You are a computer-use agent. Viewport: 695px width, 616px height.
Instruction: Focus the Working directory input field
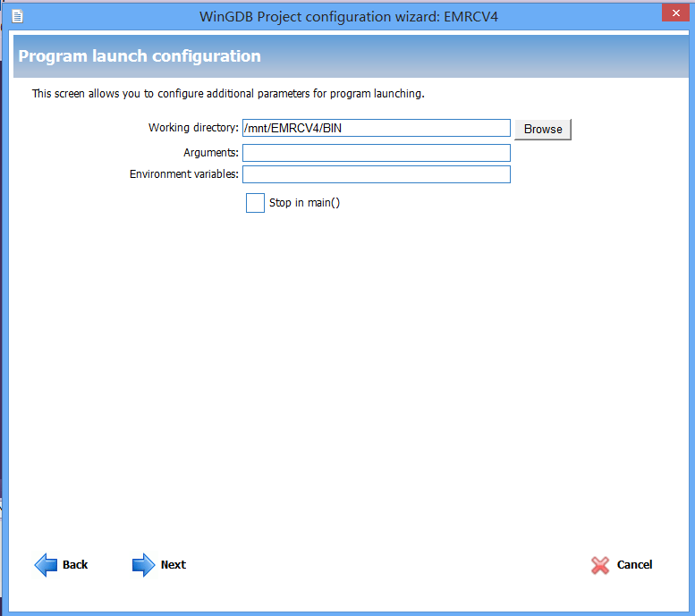pos(377,128)
